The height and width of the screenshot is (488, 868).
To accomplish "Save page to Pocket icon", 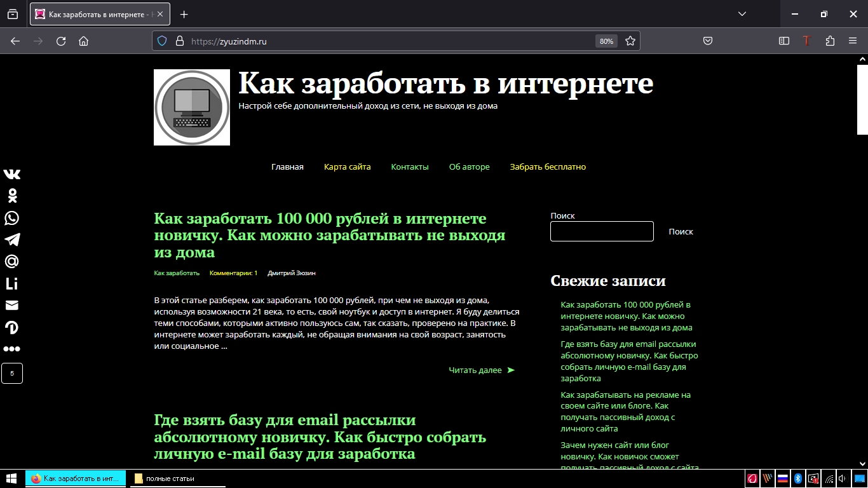I will click(708, 41).
